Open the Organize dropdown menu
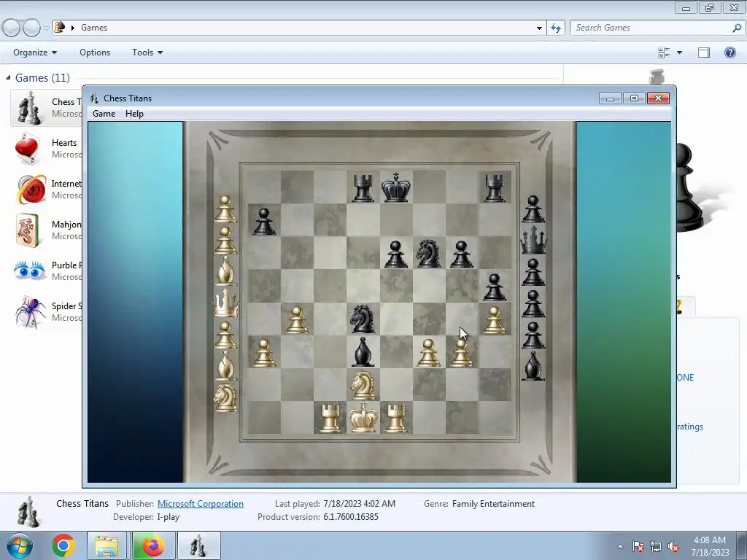Image resolution: width=747 pixels, height=560 pixels. pos(35,52)
